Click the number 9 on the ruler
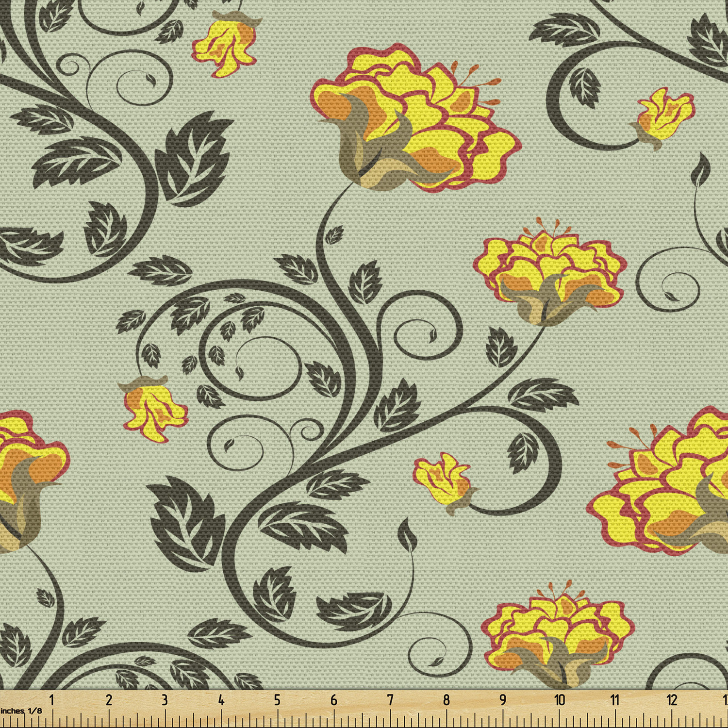 click(x=503, y=700)
